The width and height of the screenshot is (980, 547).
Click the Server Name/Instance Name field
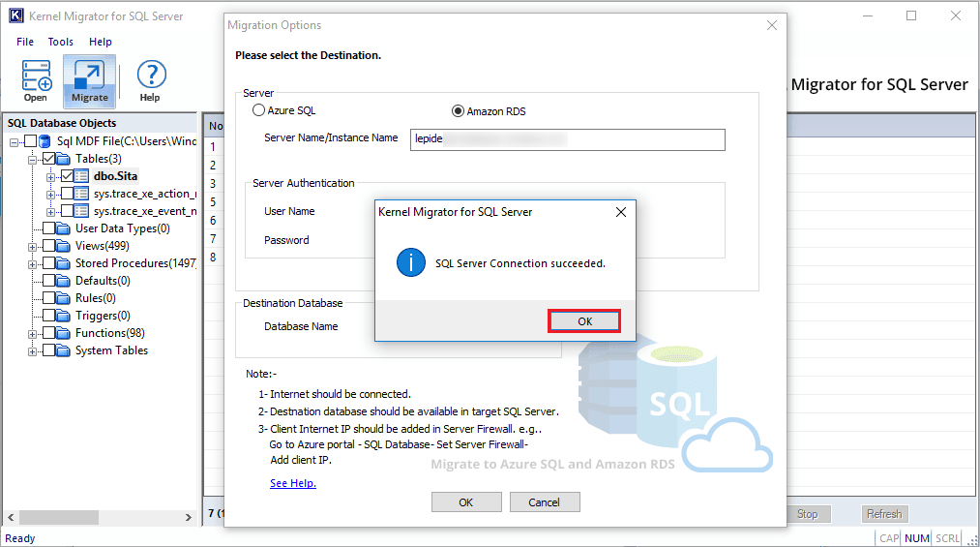568,139
